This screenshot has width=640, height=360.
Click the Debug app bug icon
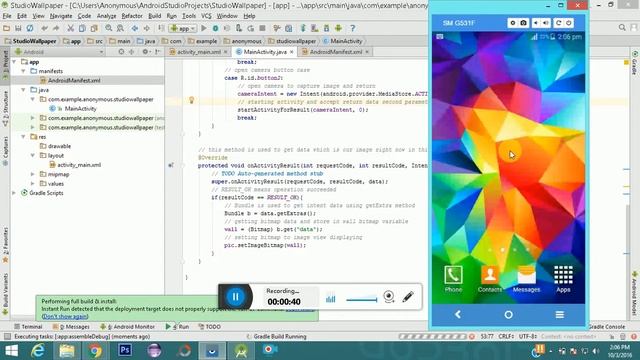pyautogui.click(x=215, y=28)
